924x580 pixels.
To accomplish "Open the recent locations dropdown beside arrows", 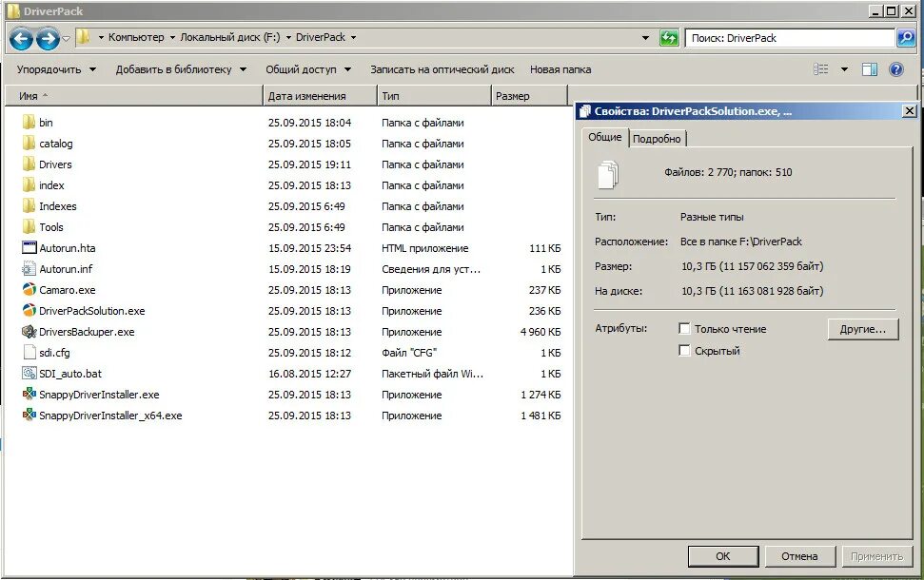I will tap(66, 38).
